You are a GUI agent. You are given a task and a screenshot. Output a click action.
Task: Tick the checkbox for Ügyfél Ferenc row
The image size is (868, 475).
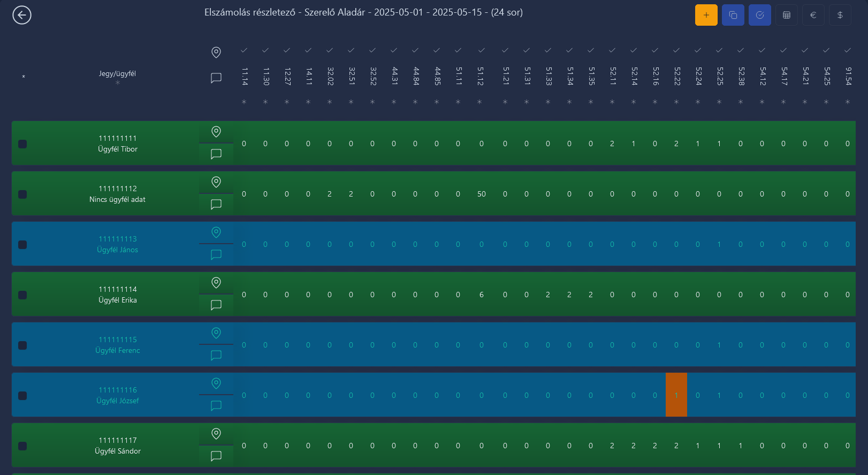[22, 345]
